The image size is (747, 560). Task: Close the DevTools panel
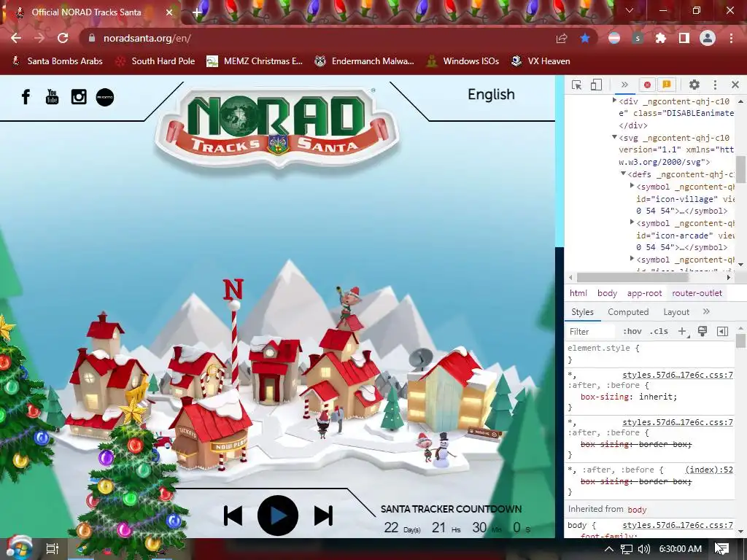click(735, 85)
